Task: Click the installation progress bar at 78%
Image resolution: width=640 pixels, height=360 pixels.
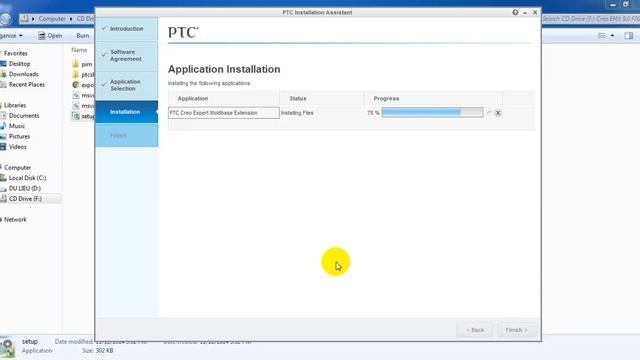Action: click(x=432, y=113)
